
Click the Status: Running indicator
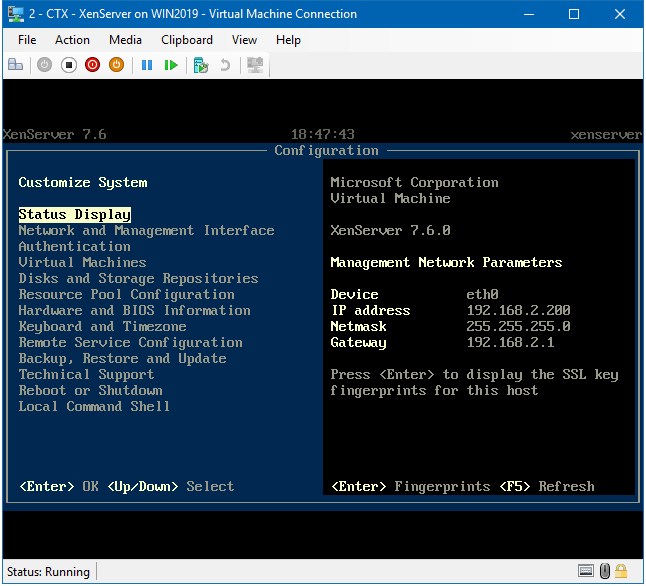pyautogui.click(x=48, y=572)
